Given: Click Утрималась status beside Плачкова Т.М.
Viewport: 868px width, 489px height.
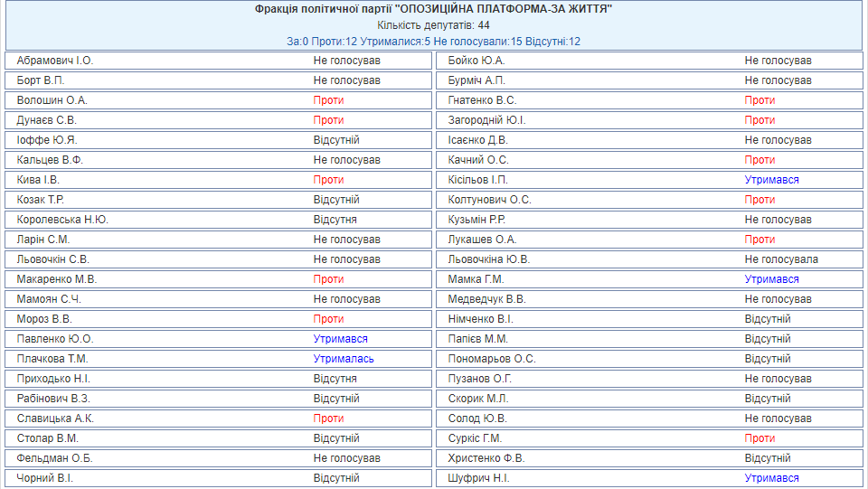Looking at the screenshot, I should coord(344,359).
